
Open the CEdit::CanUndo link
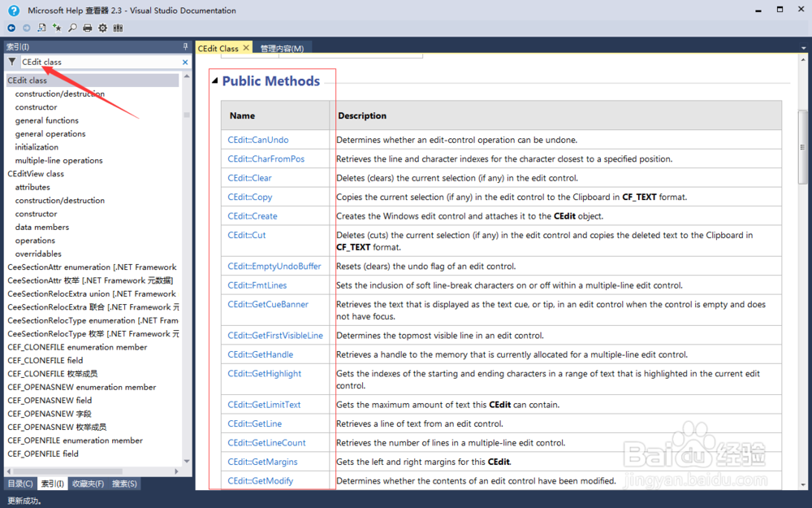pos(258,140)
